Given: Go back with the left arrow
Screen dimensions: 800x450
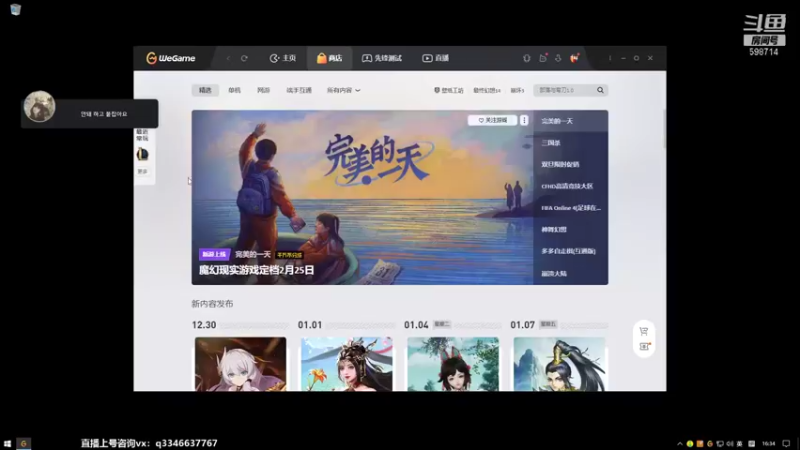Looking at the screenshot, I should pos(228,58).
